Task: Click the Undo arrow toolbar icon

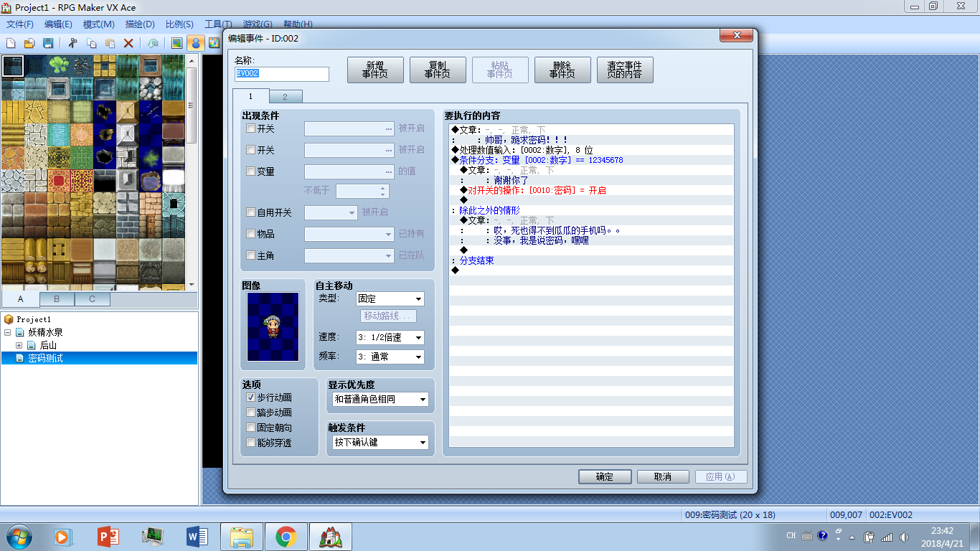Action: [x=153, y=43]
